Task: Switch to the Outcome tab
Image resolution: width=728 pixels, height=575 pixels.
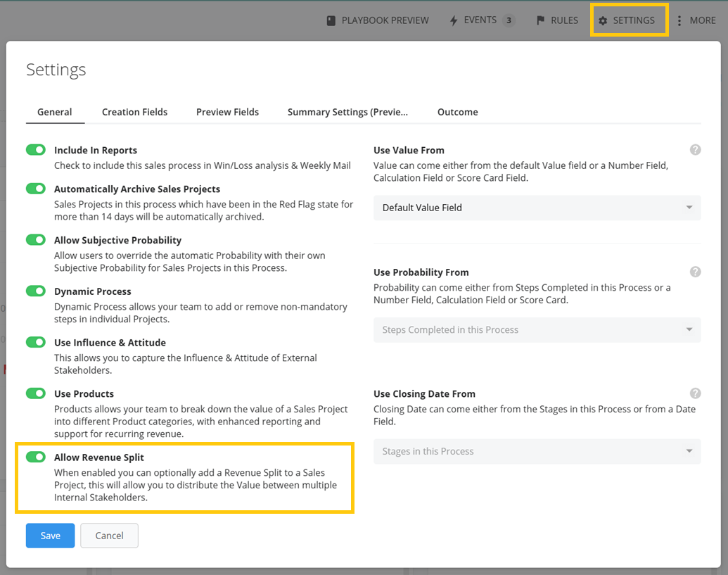Action: pos(457,112)
